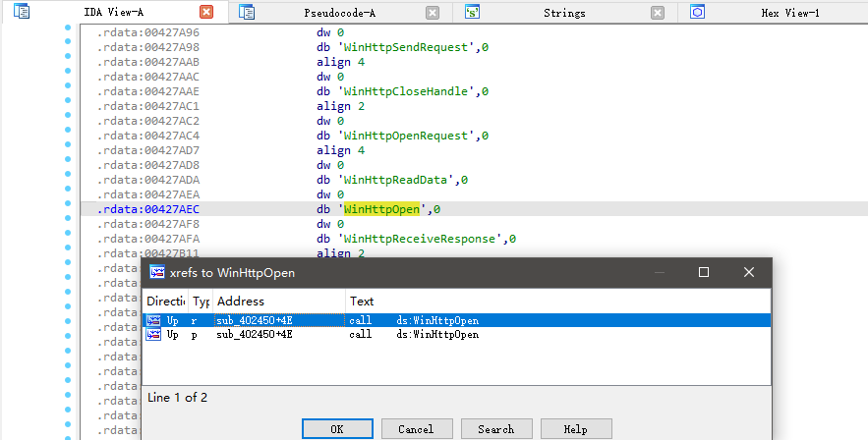Open Help from the xrefs dialog
The width and height of the screenshot is (868, 440).
[x=575, y=429]
